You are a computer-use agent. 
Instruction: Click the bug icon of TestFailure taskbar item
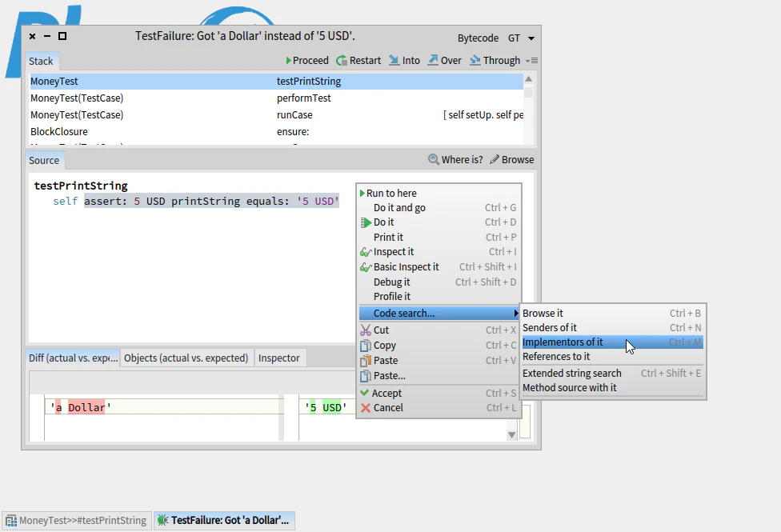click(162, 520)
